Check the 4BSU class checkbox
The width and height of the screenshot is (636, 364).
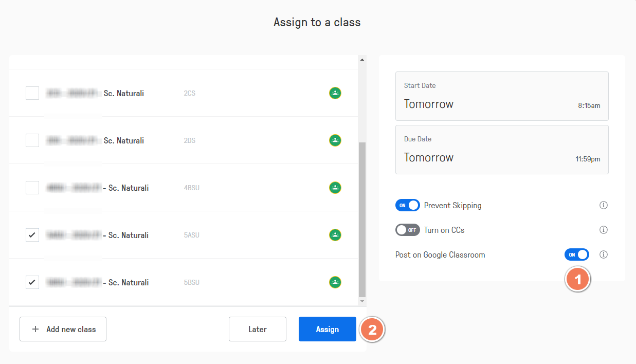coord(32,188)
